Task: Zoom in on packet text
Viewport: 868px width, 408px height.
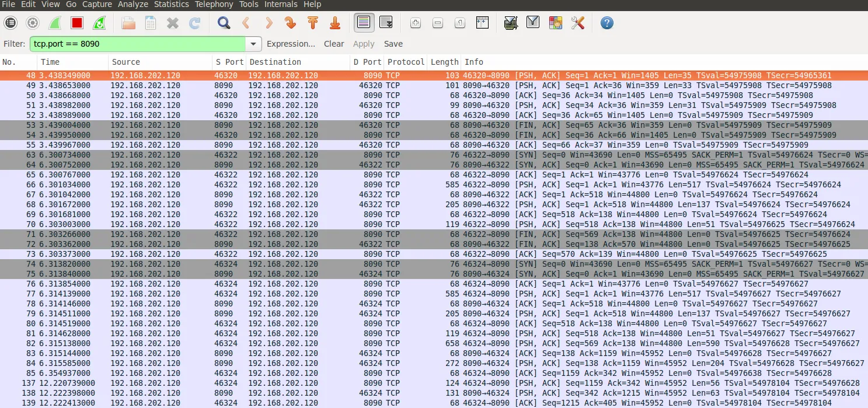Action: 416,23
